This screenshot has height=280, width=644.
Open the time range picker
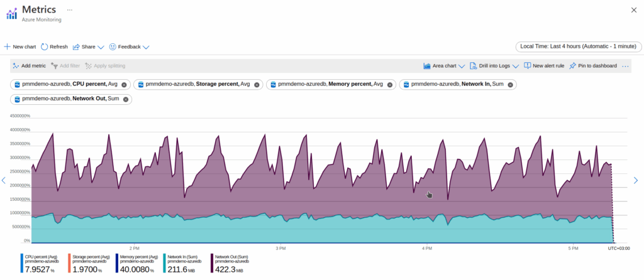pyautogui.click(x=579, y=47)
